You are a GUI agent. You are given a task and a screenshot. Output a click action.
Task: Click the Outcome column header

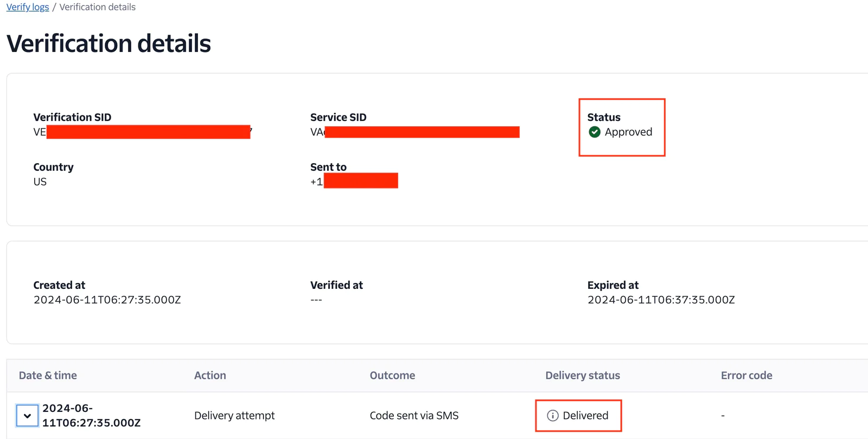[x=392, y=376]
